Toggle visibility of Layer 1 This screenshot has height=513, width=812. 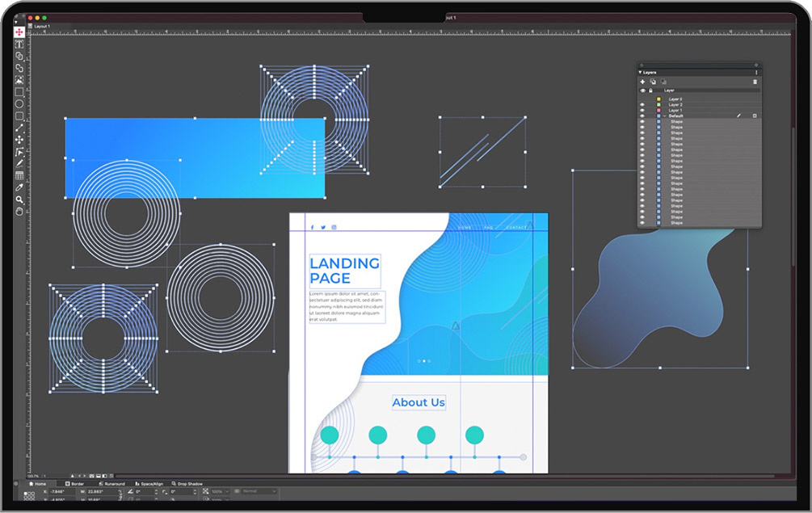click(x=643, y=111)
